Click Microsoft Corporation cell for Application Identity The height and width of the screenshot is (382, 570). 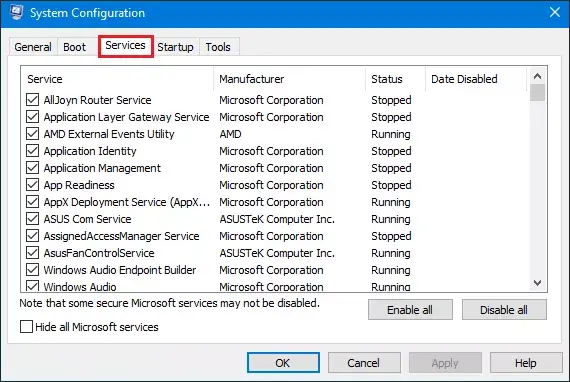pos(271,151)
